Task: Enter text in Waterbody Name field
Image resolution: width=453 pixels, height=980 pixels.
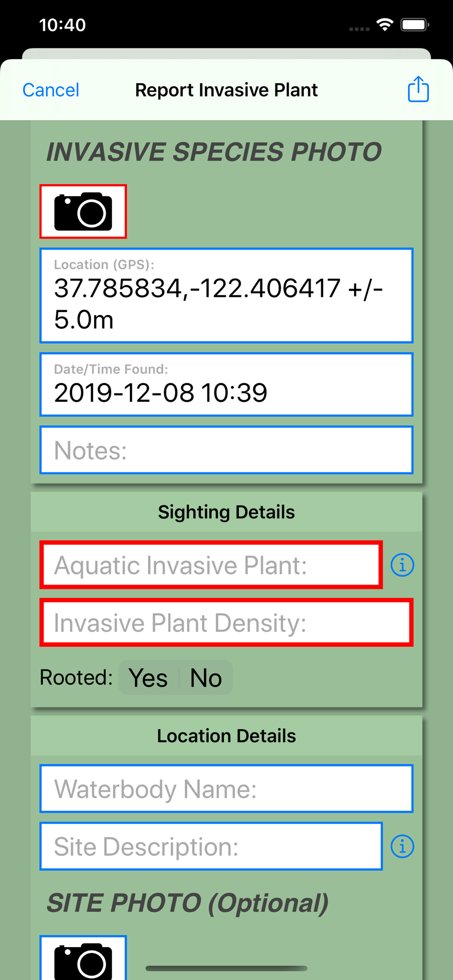Action: [x=226, y=788]
